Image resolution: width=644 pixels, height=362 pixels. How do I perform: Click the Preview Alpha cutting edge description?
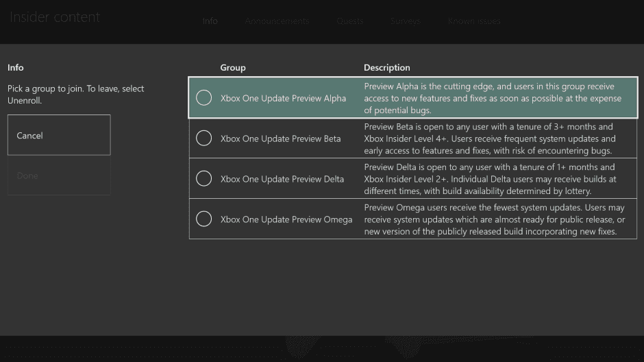tap(493, 98)
